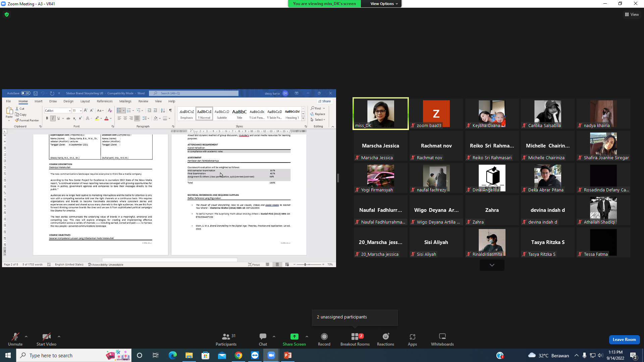
Task: Open File Explorer from the taskbar
Action: point(189,355)
